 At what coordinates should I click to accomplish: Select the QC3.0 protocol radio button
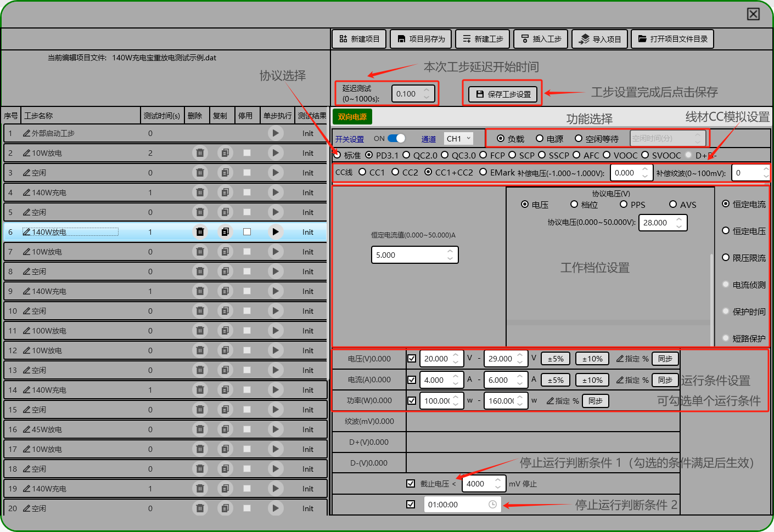pos(445,155)
